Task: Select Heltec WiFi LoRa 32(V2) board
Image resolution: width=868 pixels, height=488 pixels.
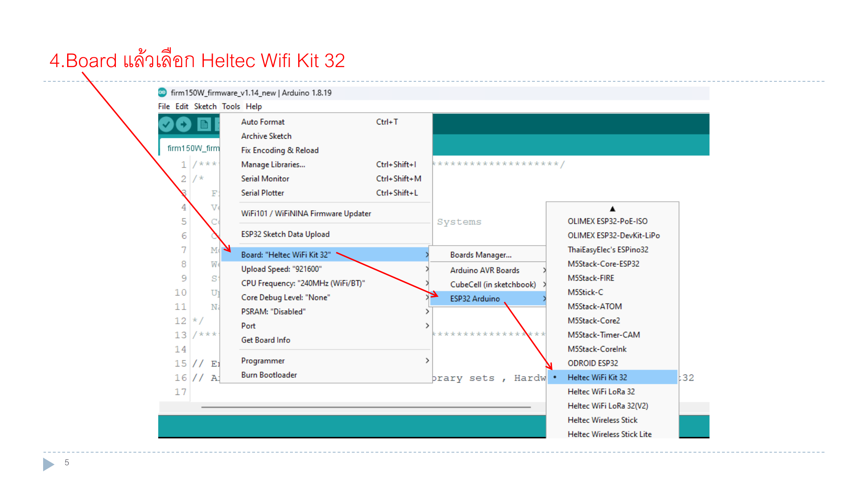Action: click(613, 406)
